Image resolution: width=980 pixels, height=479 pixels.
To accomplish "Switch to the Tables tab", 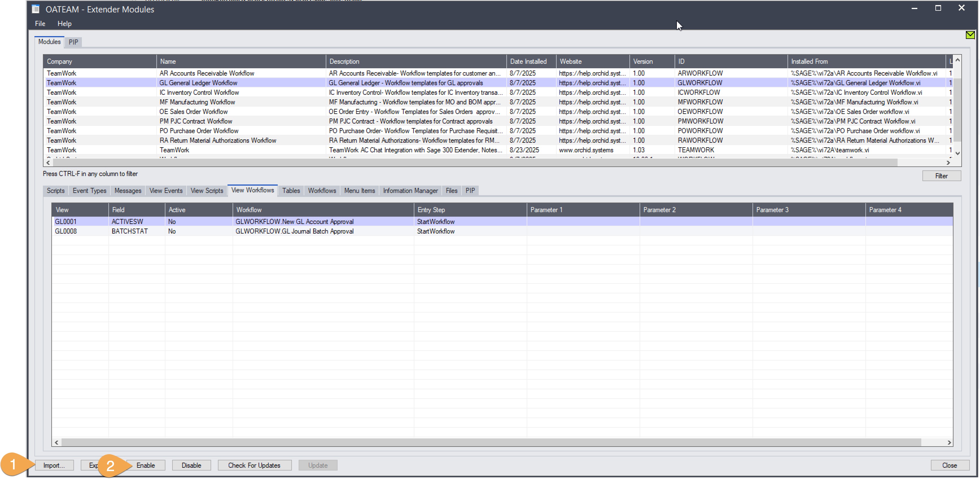I will pyautogui.click(x=291, y=190).
